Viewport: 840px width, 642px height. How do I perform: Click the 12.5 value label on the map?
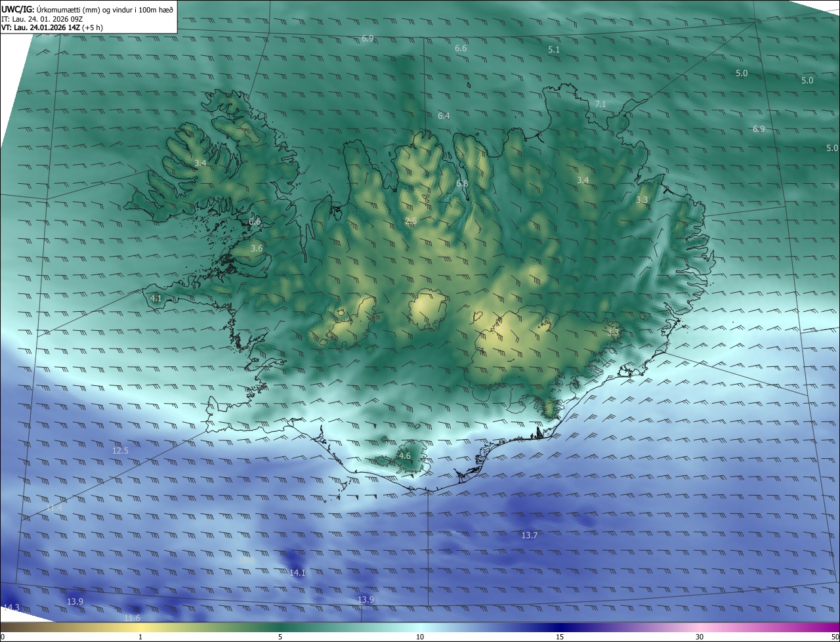coord(120,450)
